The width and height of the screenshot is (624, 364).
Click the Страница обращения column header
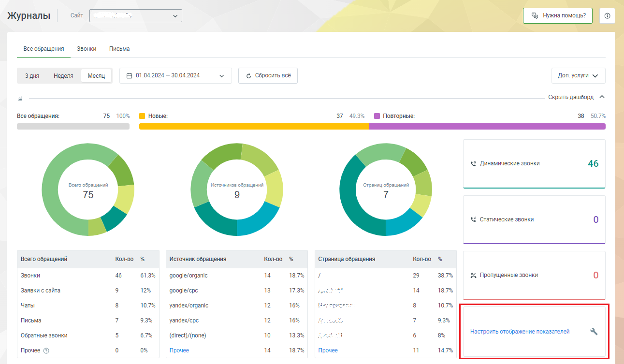[x=347, y=259]
